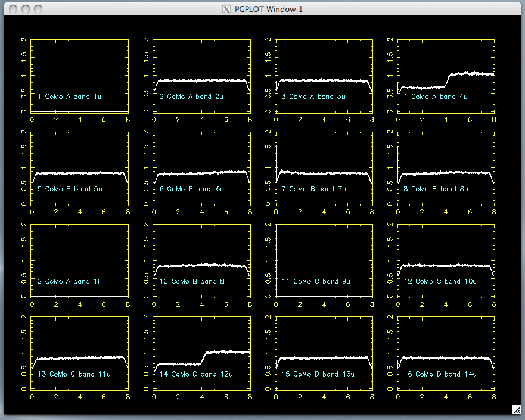This screenshot has height=420, width=525.
Task: Select plot 13 CoMo C band 11u
Action: coord(80,353)
